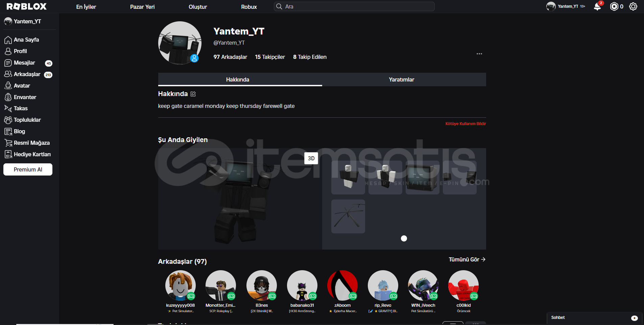Screen dimensions: 644x325
Task: Open friend kuzeyyyyy008's profile
Action: (x=181, y=285)
